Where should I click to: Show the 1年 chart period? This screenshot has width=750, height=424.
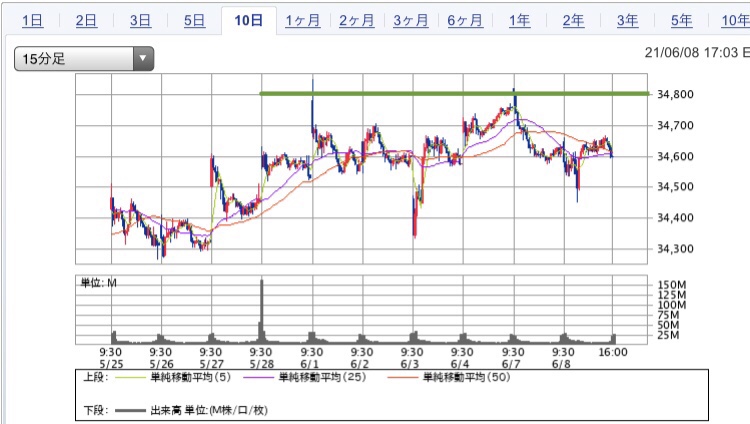pyautogui.click(x=519, y=21)
